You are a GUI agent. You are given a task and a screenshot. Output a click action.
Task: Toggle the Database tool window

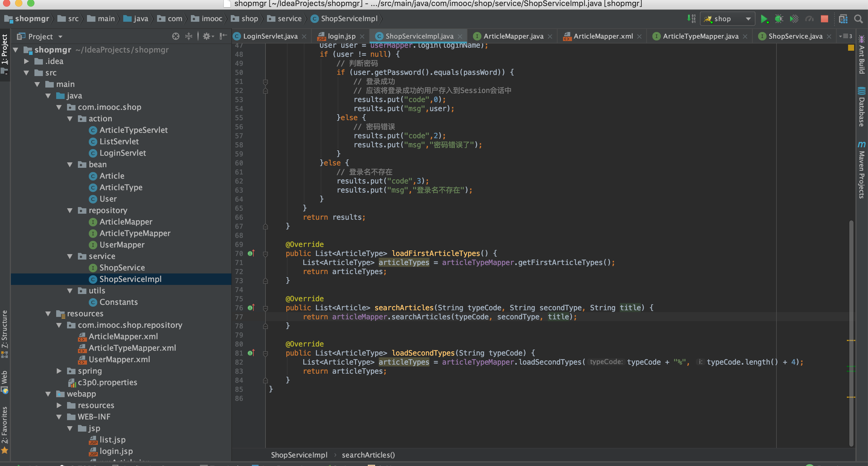pos(862,107)
